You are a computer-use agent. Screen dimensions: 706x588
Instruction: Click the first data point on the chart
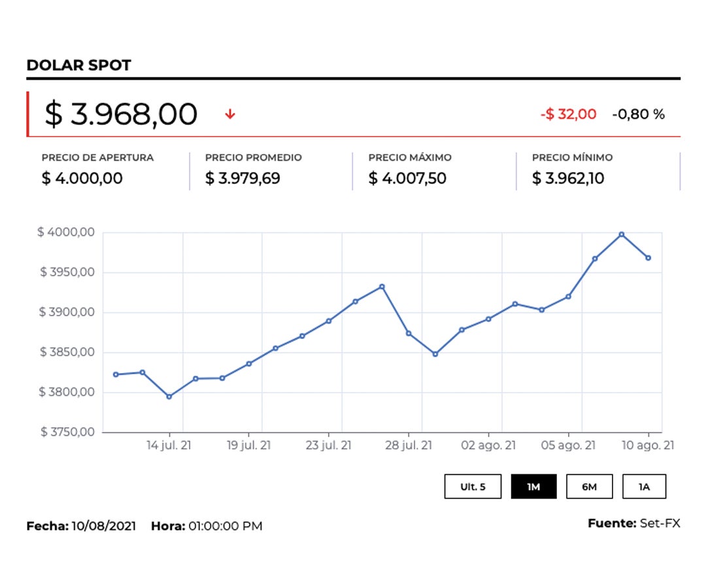(x=116, y=374)
